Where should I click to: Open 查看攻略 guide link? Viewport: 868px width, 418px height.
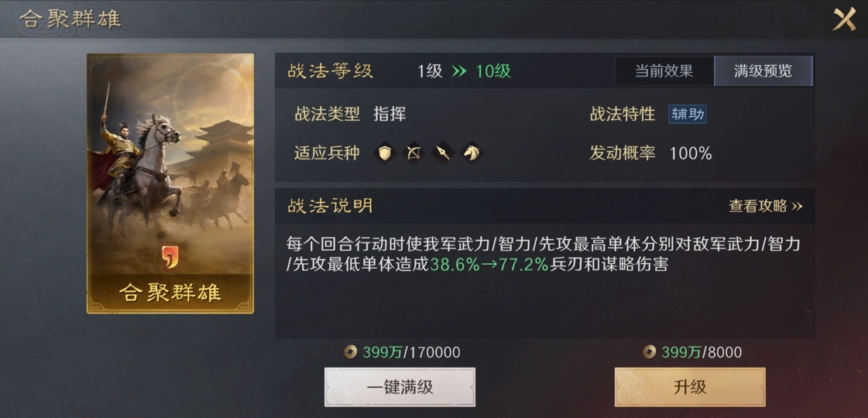[x=766, y=207]
